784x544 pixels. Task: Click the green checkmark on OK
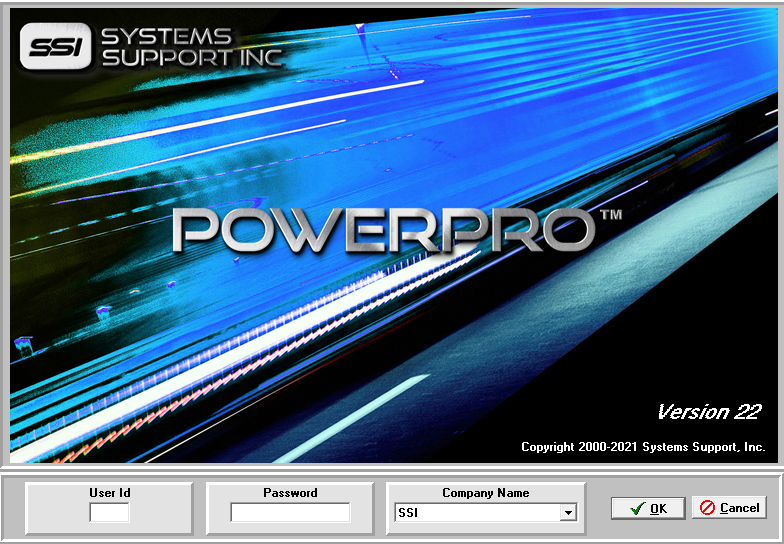click(x=636, y=508)
